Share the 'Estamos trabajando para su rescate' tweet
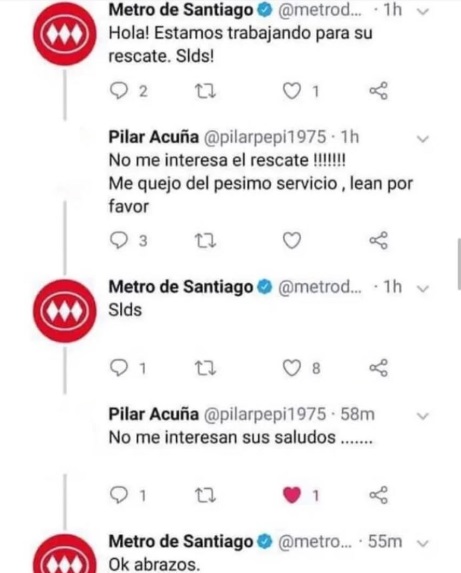 (x=378, y=91)
